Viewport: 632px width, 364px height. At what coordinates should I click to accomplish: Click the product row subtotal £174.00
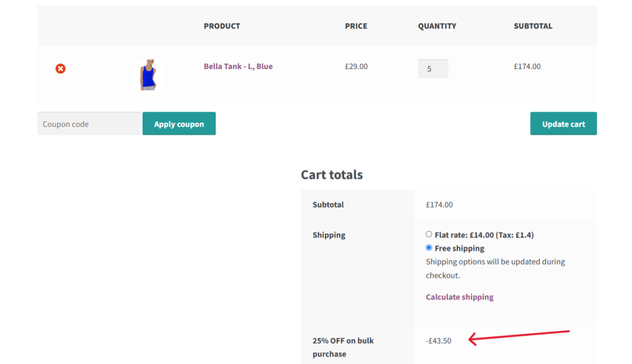pos(527,67)
